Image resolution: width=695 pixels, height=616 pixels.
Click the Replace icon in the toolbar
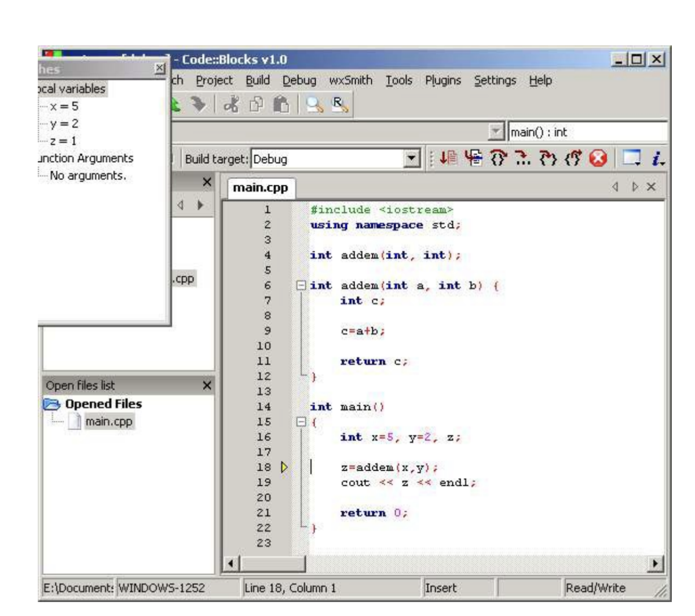click(x=339, y=104)
